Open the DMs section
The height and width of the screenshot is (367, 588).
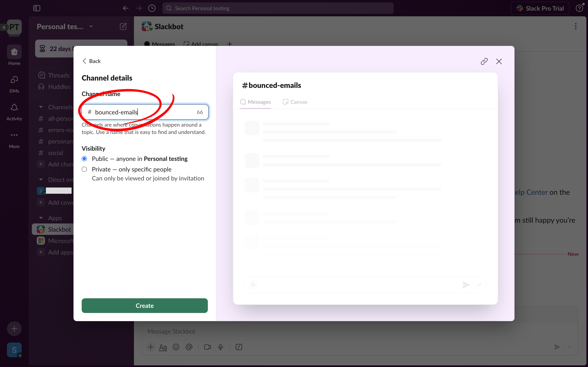click(14, 83)
